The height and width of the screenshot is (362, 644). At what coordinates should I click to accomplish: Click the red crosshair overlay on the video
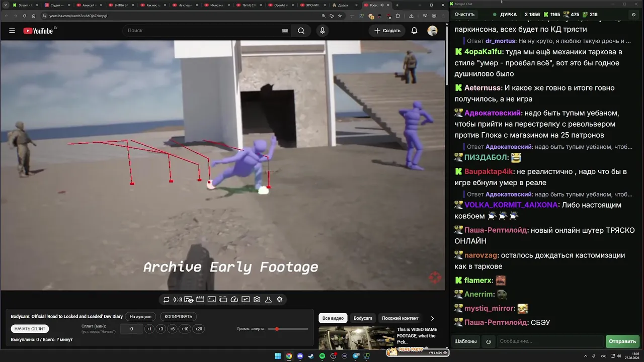tap(435, 278)
